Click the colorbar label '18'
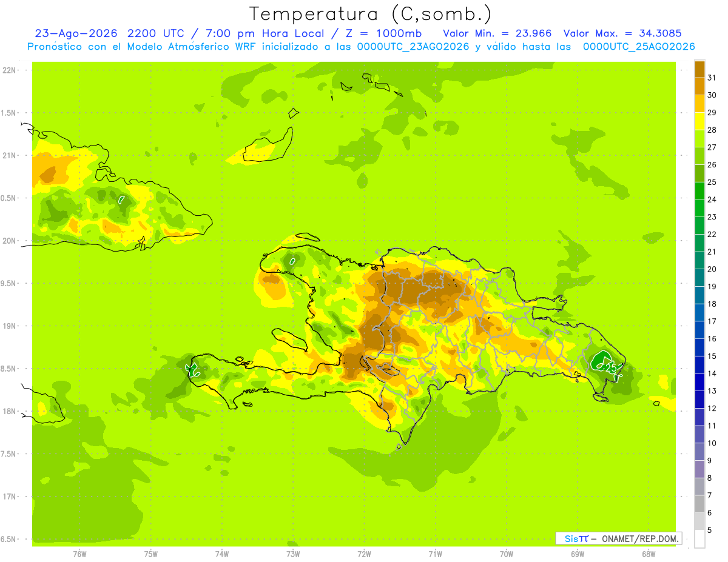The image size is (728, 562). click(712, 304)
